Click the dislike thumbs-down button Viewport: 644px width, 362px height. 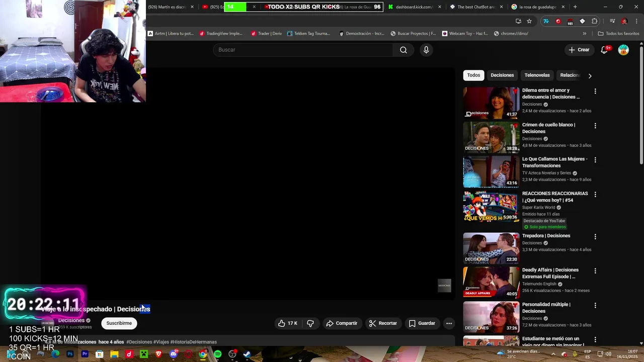click(x=310, y=323)
